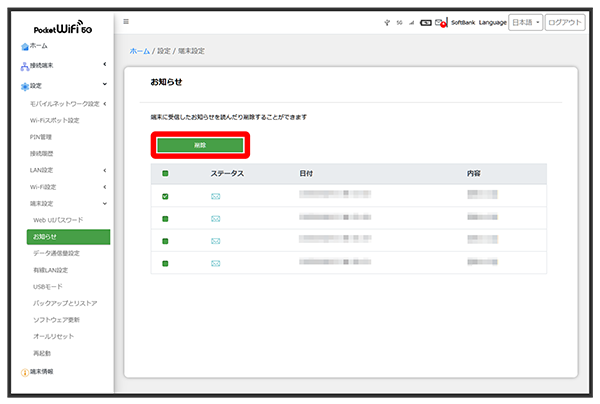Click the 端末情報 info icon in sidebar
This screenshot has height=404, width=600.
tap(24, 371)
